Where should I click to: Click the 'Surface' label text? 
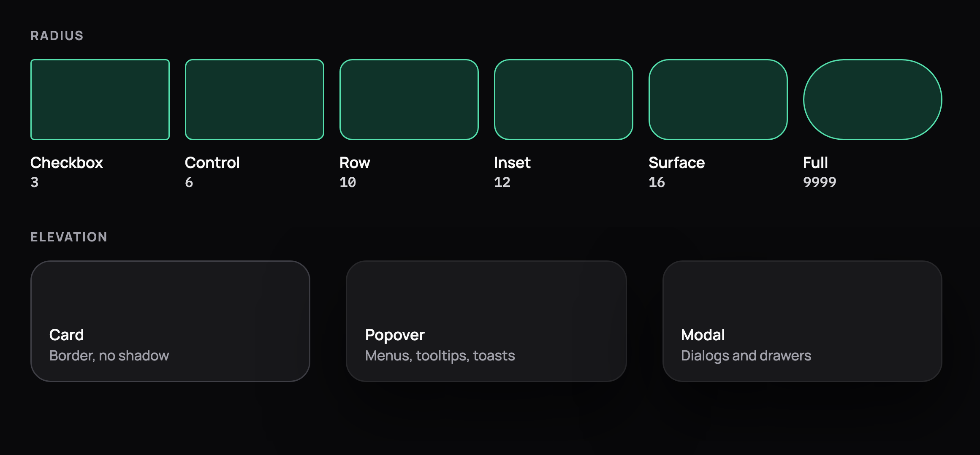(677, 162)
